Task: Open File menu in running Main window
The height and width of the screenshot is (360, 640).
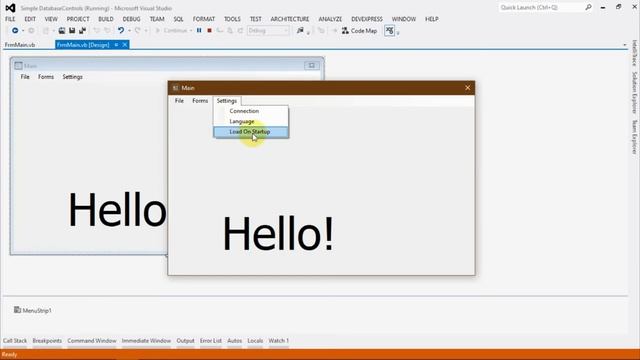Action: pos(179,101)
